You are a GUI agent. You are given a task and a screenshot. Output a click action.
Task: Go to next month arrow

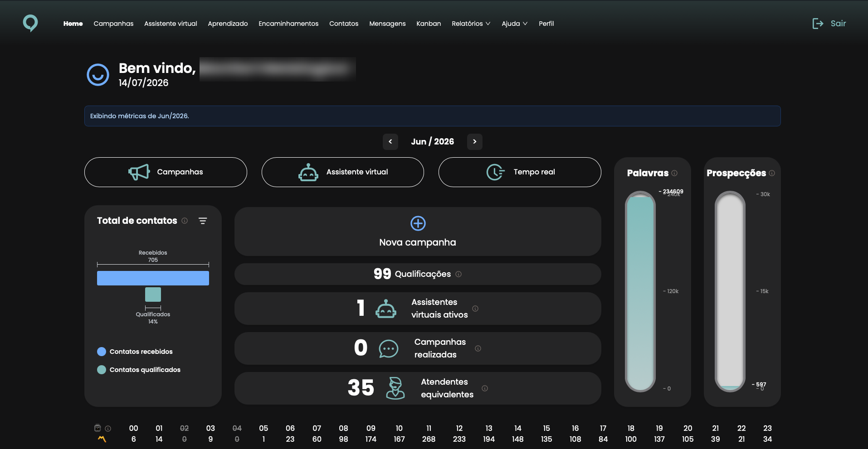[x=475, y=142]
